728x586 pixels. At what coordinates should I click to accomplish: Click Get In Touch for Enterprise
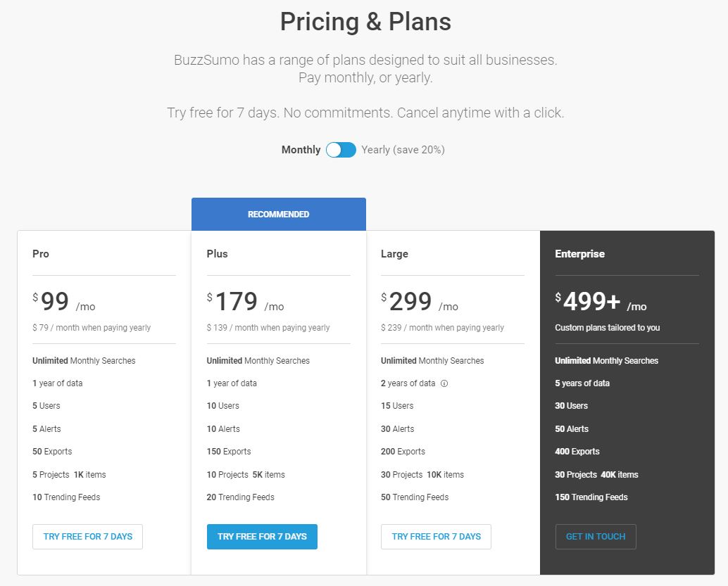[596, 537]
